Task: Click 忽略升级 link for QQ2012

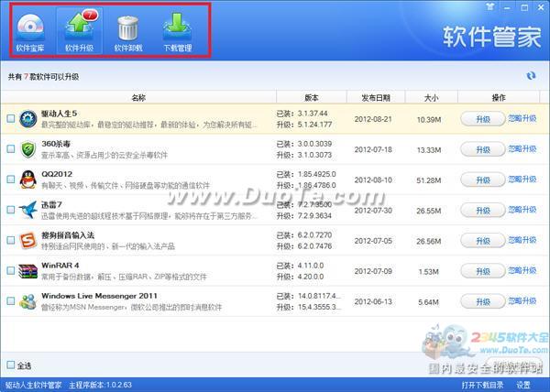Action: point(522,180)
